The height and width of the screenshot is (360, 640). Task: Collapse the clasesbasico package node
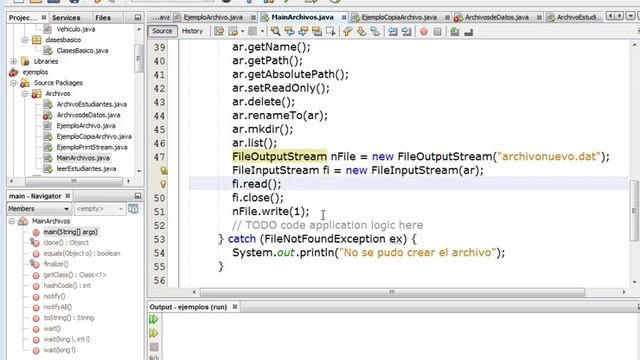[x=24, y=40]
